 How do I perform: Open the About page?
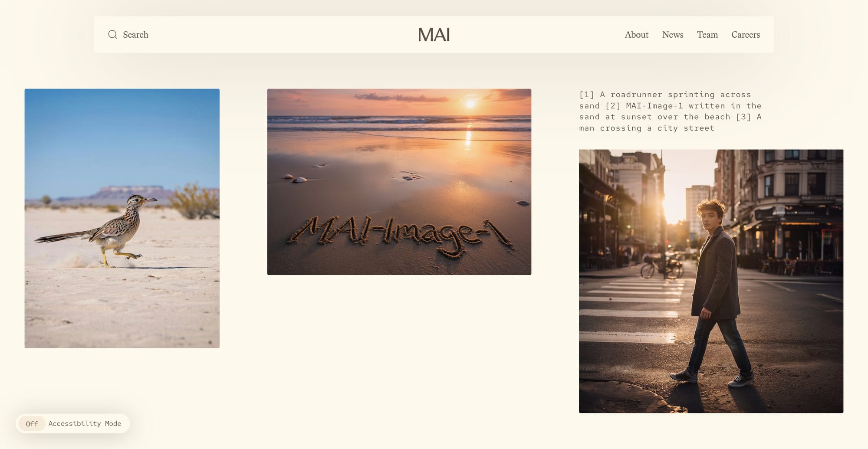click(x=636, y=35)
